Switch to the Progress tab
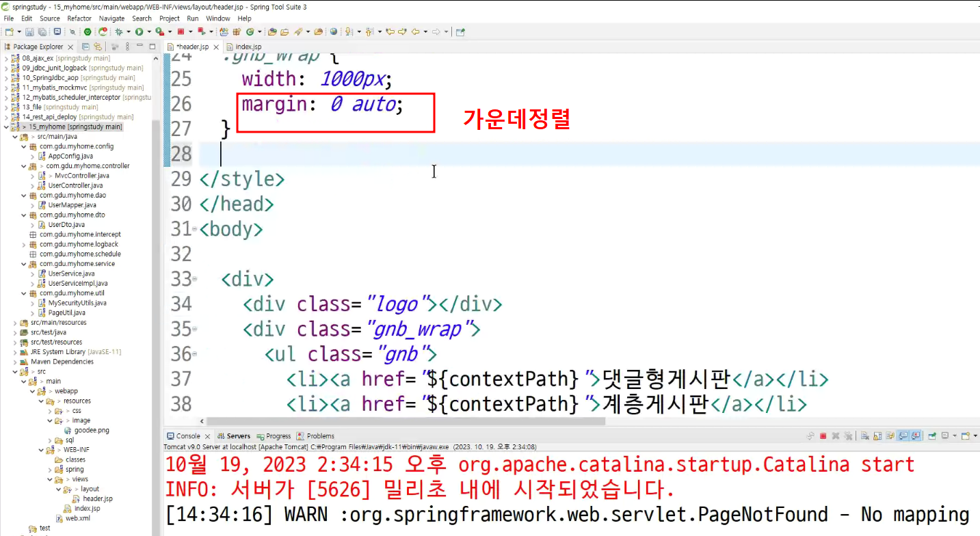The height and width of the screenshot is (536, 980). pyautogui.click(x=274, y=435)
